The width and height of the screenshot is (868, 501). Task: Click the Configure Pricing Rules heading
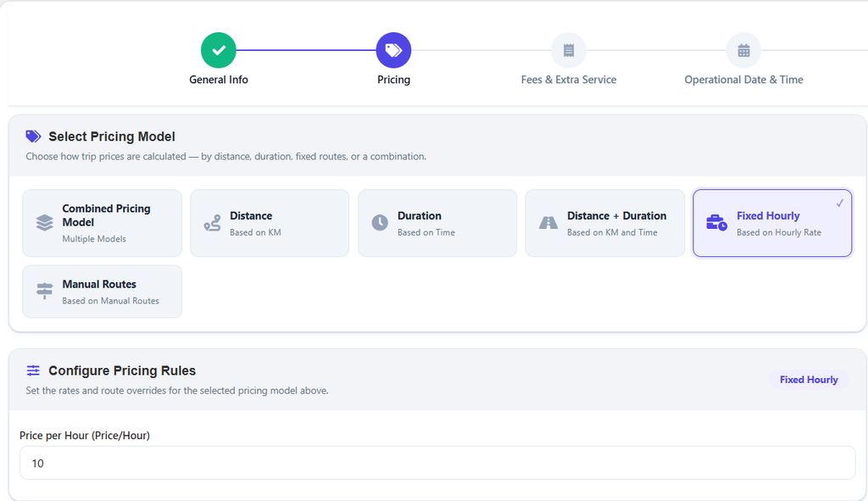122,371
